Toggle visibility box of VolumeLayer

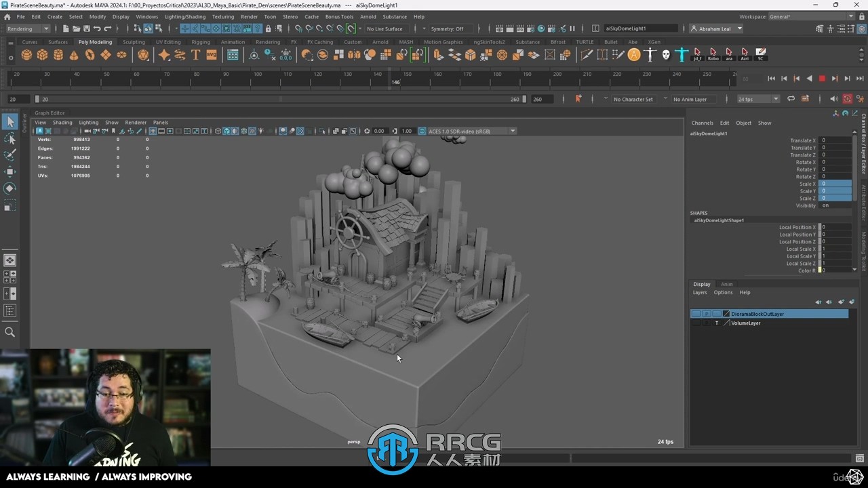point(696,323)
